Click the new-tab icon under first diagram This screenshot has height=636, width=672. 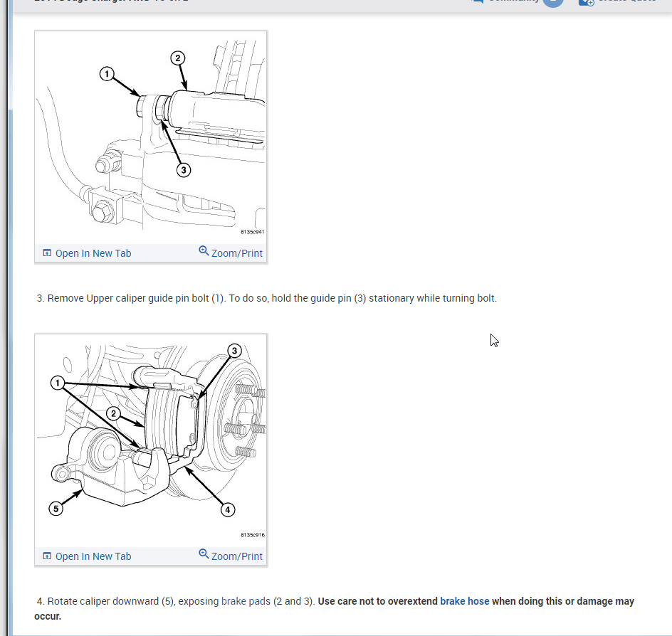pos(47,253)
